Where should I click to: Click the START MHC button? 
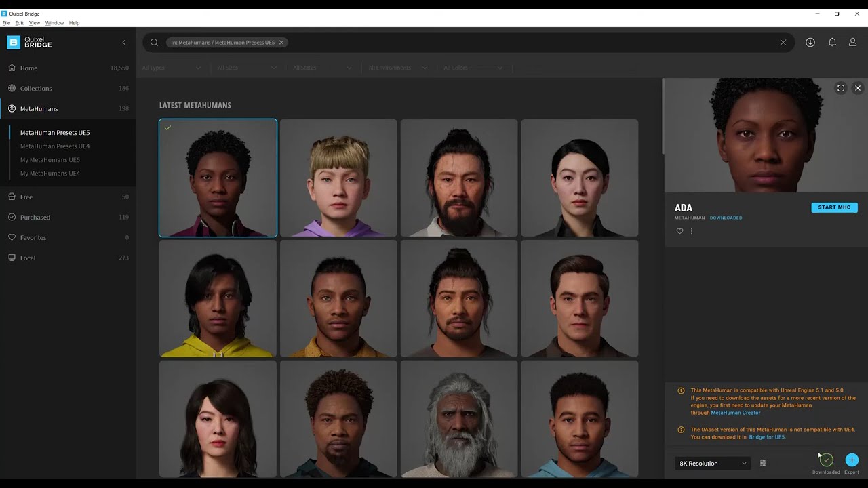coord(834,207)
